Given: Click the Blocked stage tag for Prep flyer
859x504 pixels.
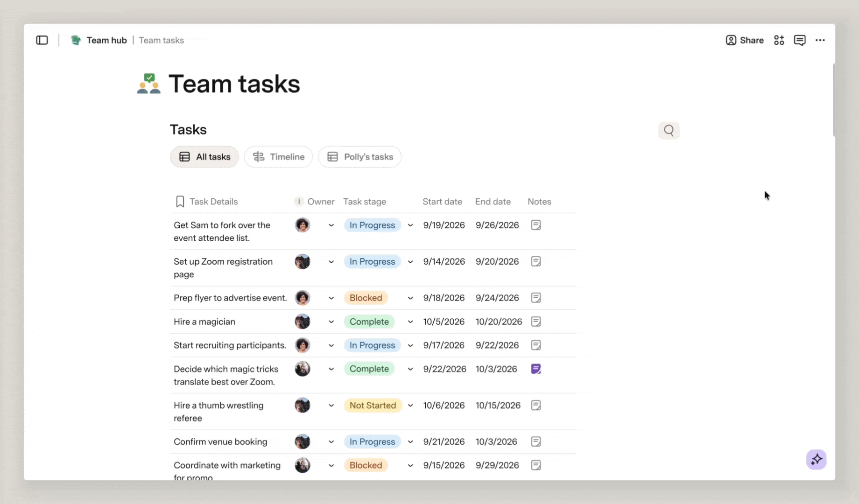Looking at the screenshot, I should (x=366, y=298).
